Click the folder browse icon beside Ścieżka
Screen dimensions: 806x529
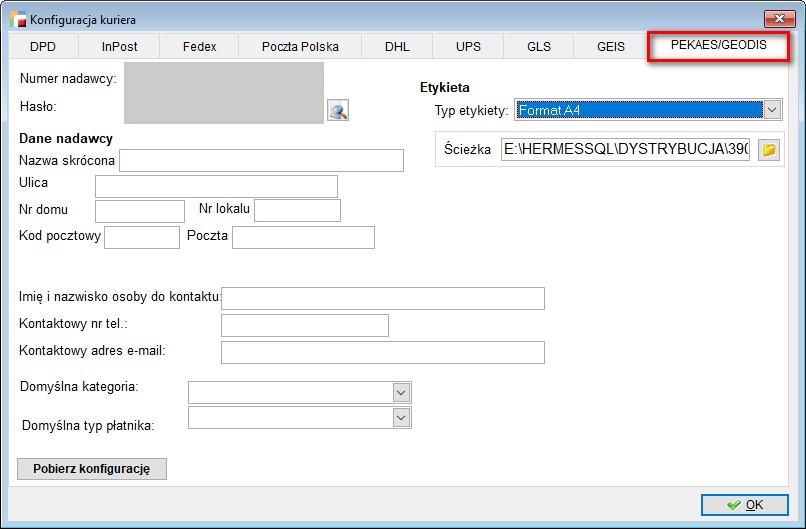(x=768, y=150)
